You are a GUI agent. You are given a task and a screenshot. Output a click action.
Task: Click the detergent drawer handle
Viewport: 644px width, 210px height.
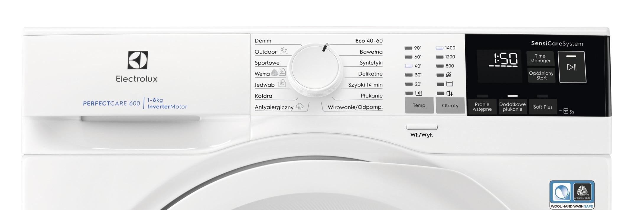coord(140,119)
